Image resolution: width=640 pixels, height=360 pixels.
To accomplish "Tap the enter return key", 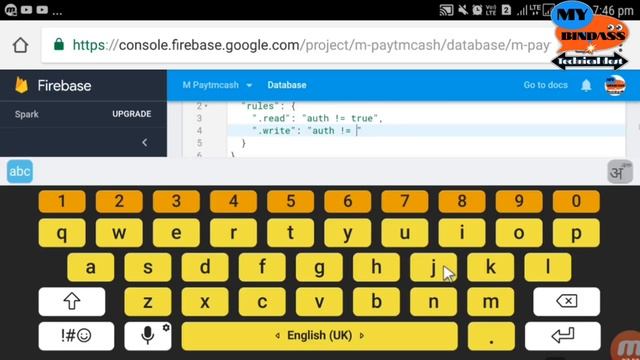I will click(x=562, y=336).
